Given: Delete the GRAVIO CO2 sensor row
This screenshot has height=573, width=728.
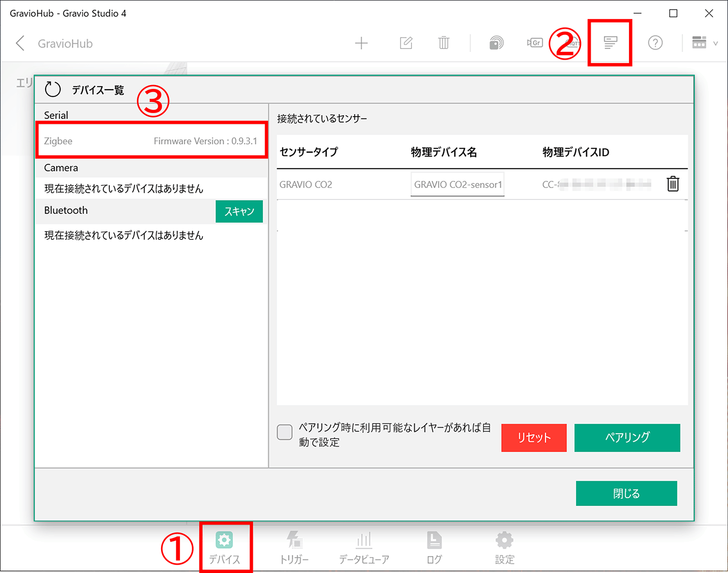Looking at the screenshot, I should pyautogui.click(x=673, y=184).
